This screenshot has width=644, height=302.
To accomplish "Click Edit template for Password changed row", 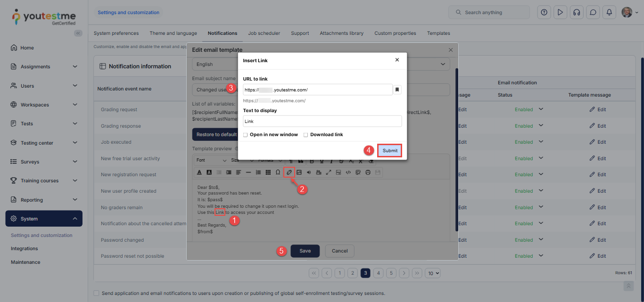I will point(598,240).
